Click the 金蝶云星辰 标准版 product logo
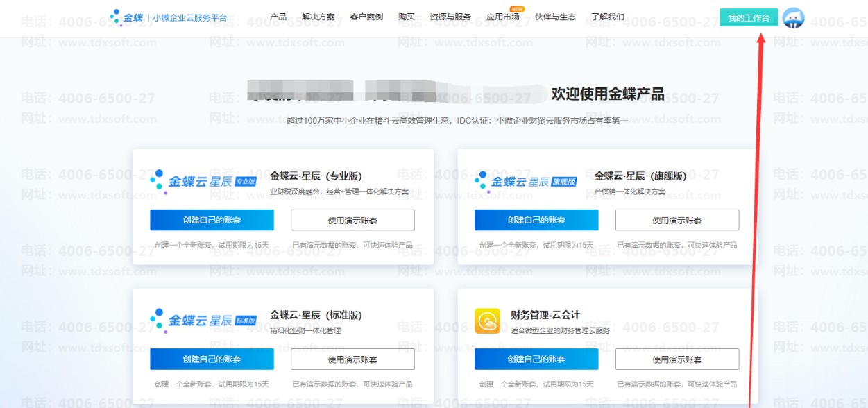The width and height of the screenshot is (868, 408). pos(203,321)
